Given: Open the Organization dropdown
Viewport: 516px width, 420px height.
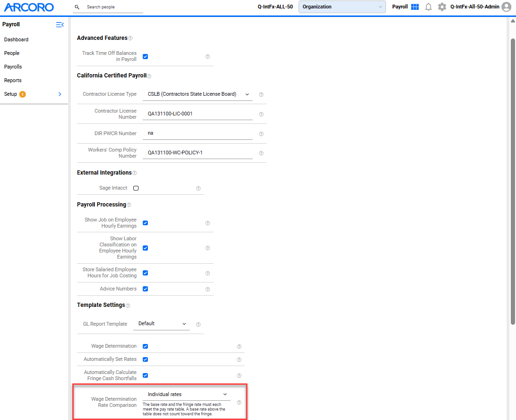Looking at the screenshot, I should click(x=342, y=7).
